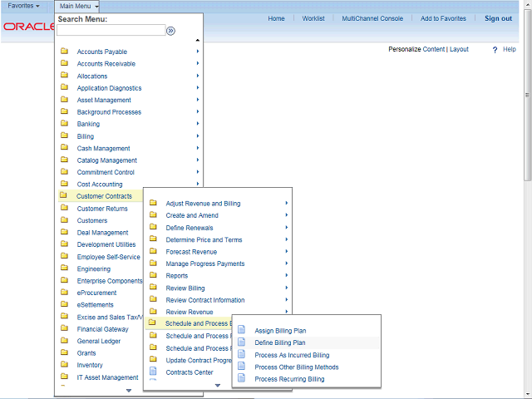The height and width of the screenshot is (399, 532).
Task: Expand the Forecast Revenue submenu arrow
Action: click(287, 252)
